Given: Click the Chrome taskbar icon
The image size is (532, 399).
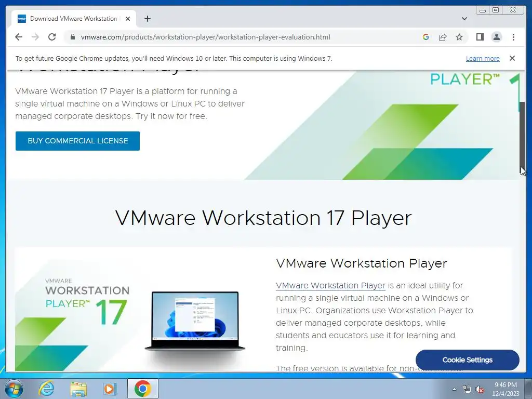Looking at the screenshot, I should coord(142,389).
